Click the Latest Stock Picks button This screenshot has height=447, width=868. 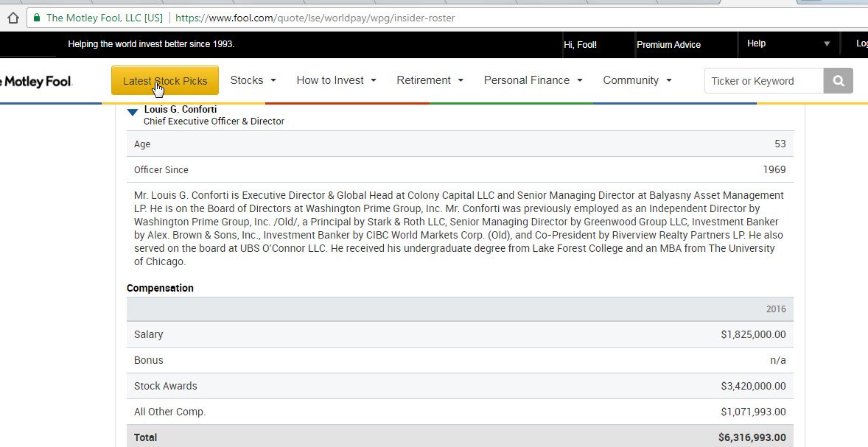[165, 81]
